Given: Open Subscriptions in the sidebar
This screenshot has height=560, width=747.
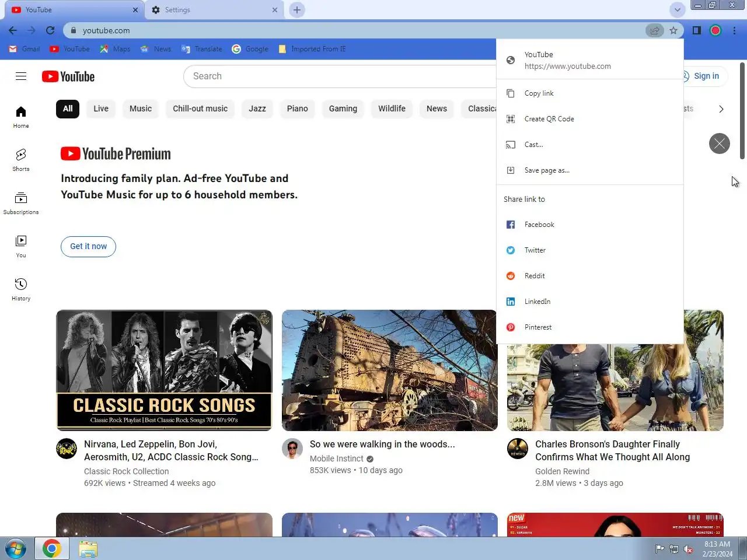Looking at the screenshot, I should click(21, 203).
